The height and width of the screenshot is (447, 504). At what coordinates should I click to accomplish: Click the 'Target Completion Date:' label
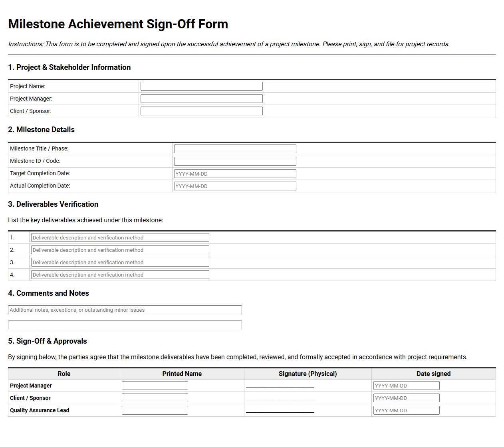pyautogui.click(x=40, y=173)
